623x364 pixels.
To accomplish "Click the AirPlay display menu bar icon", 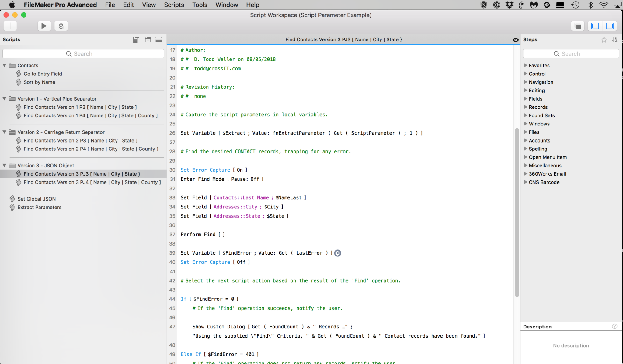I will [x=618, y=5].
